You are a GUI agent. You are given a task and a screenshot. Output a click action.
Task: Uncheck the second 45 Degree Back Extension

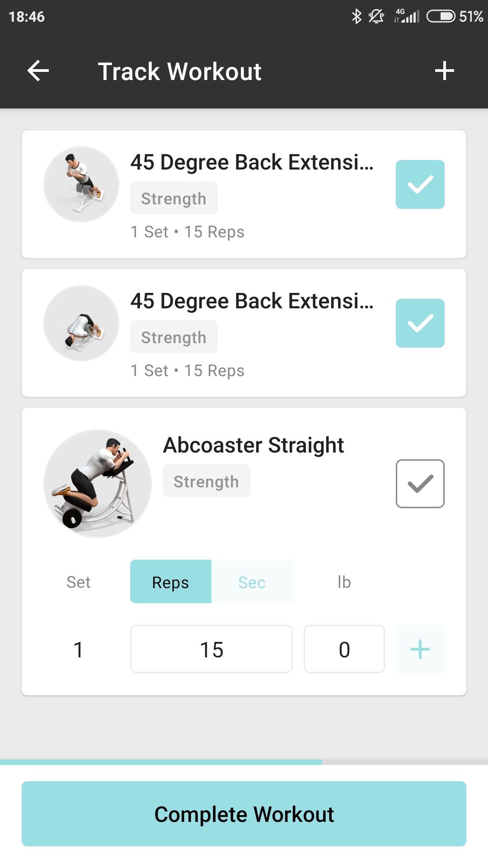420,323
